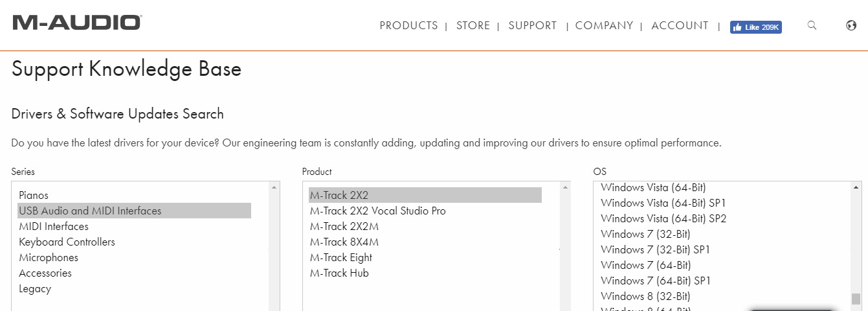Select Microphones series option
The image size is (868, 311).
pyautogui.click(x=49, y=257)
